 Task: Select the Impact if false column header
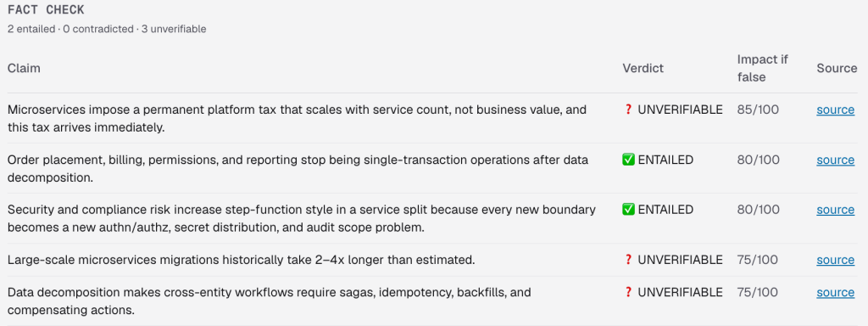[x=763, y=68]
